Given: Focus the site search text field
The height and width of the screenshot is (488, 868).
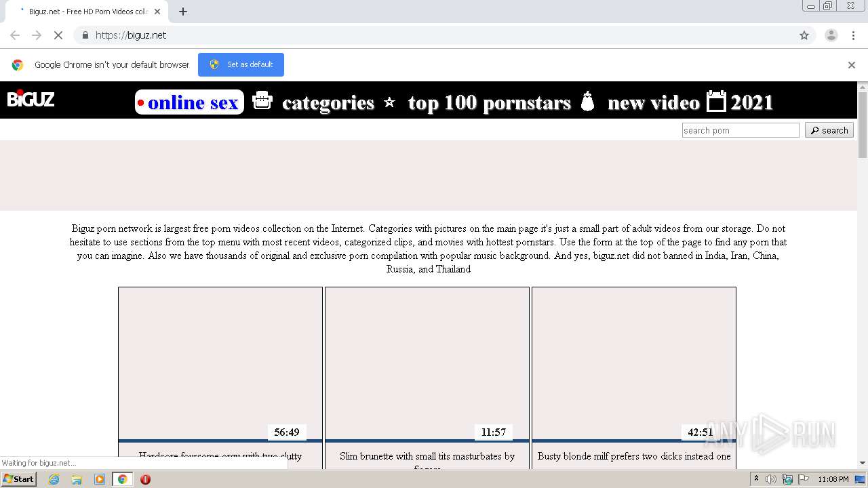Looking at the screenshot, I should coord(741,130).
